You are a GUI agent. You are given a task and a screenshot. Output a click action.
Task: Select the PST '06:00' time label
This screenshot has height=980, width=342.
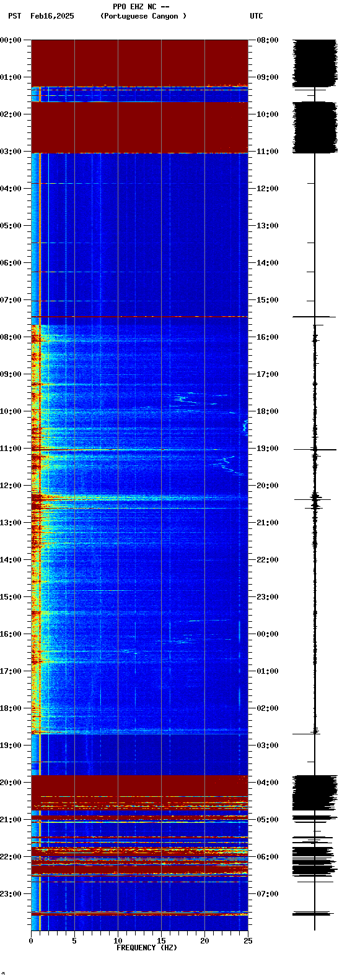(11, 263)
